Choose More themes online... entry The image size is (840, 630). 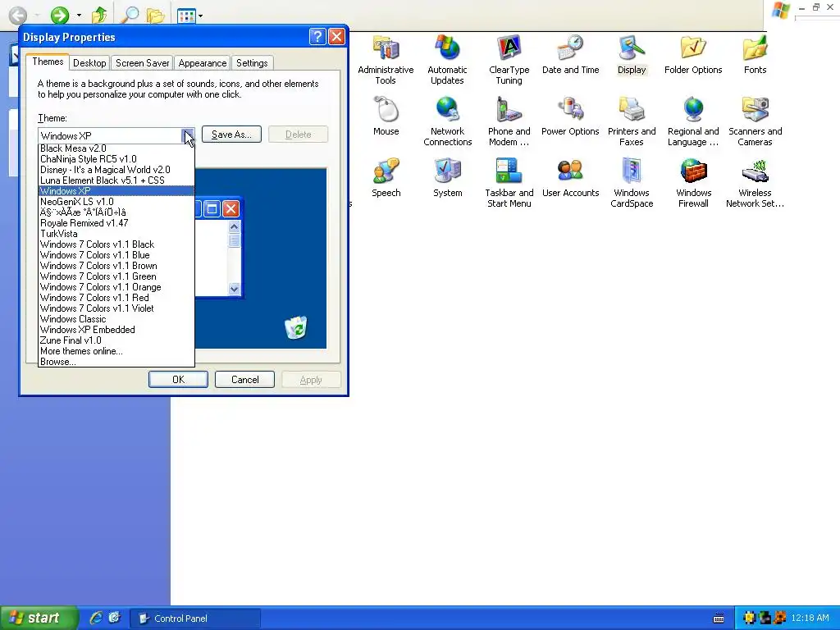coord(116,351)
